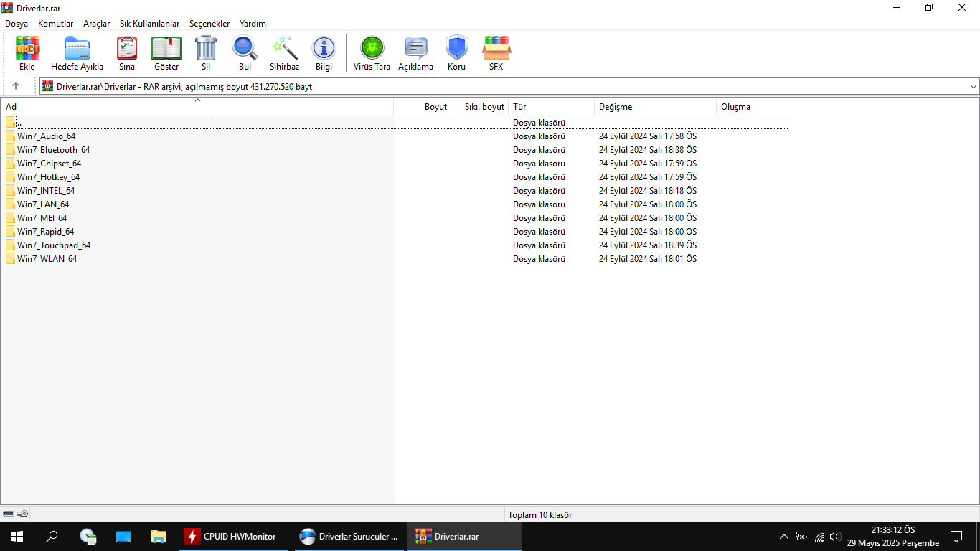Image resolution: width=980 pixels, height=551 pixels.
Task: Open the Komutlar menu
Action: (x=56, y=24)
